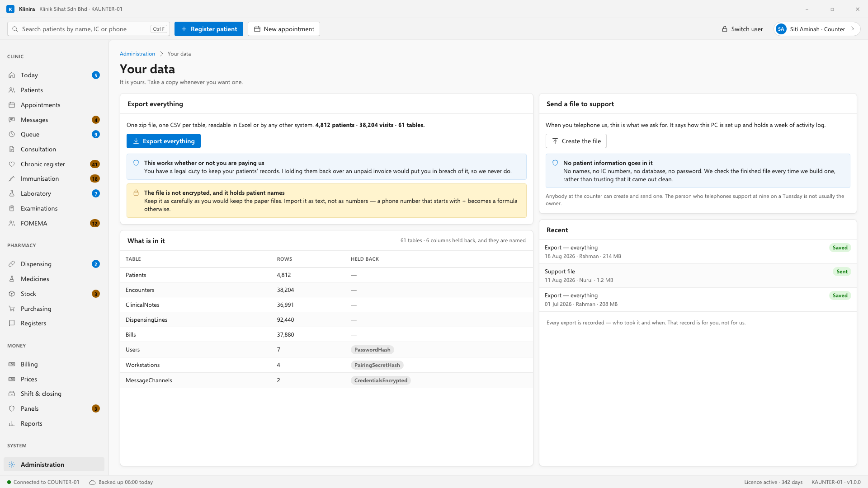Click the KAUNTER-01 v1.0.0 version text
The width and height of the screenshot is (868, 488).
836,482
